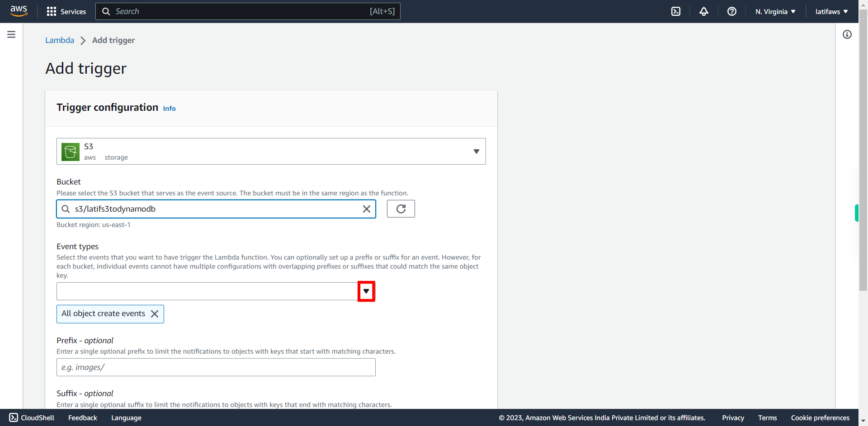Click the Bucket region: us-east-1 text

[94, 225]
